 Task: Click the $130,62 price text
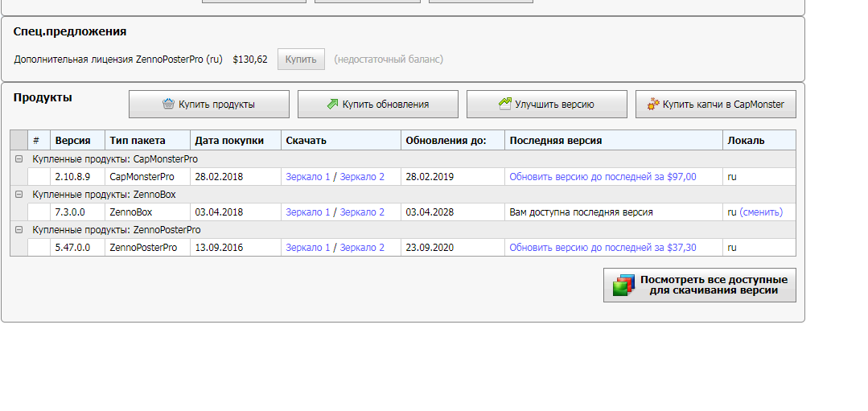[x=250, y=60]
